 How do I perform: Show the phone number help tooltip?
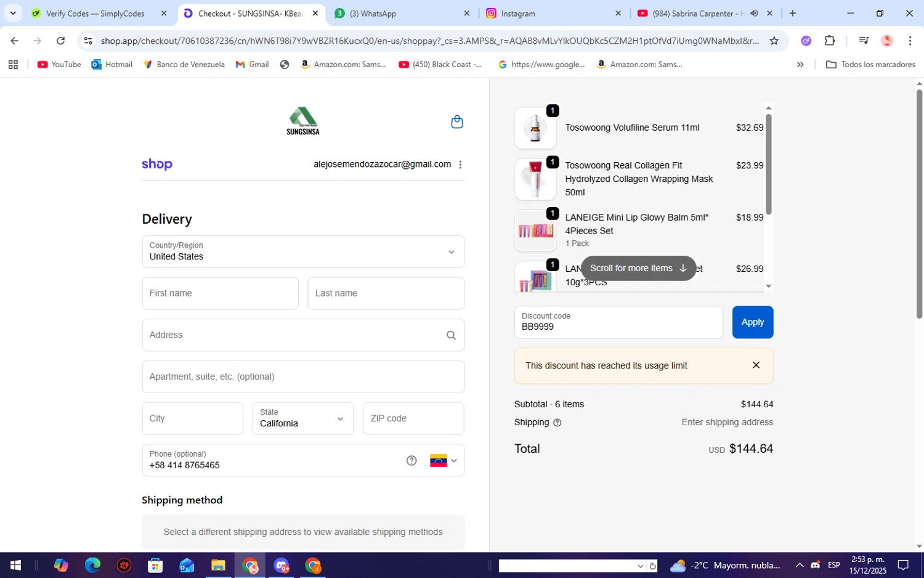411,460
